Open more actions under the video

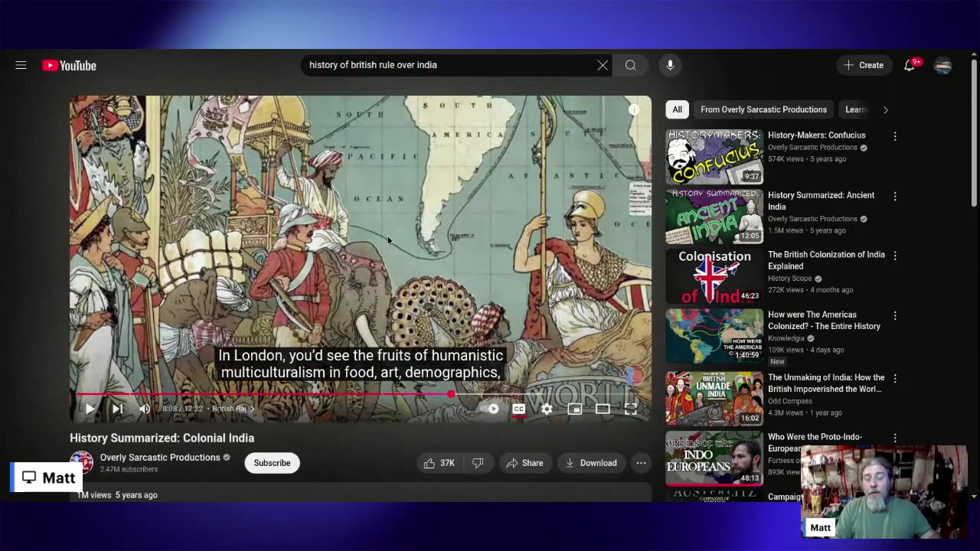641,463
